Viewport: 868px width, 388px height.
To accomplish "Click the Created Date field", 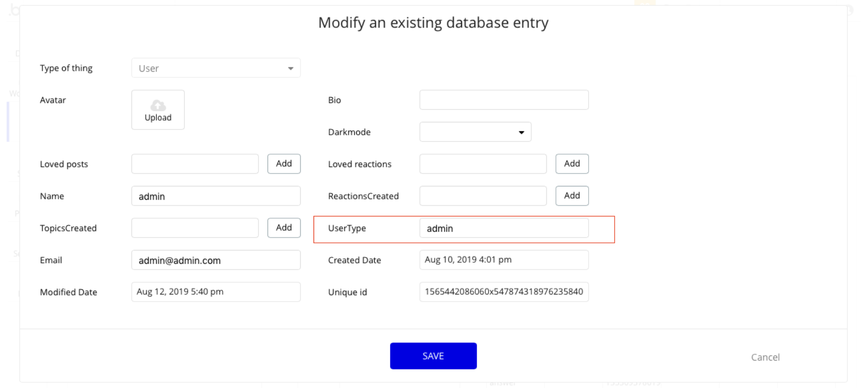I will tap(504, 260).
